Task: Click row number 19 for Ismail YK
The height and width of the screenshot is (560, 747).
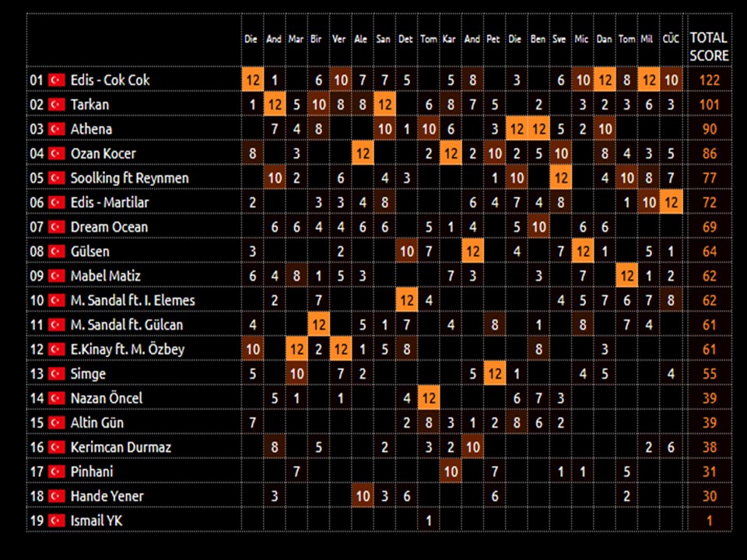Action: (37, 520)
